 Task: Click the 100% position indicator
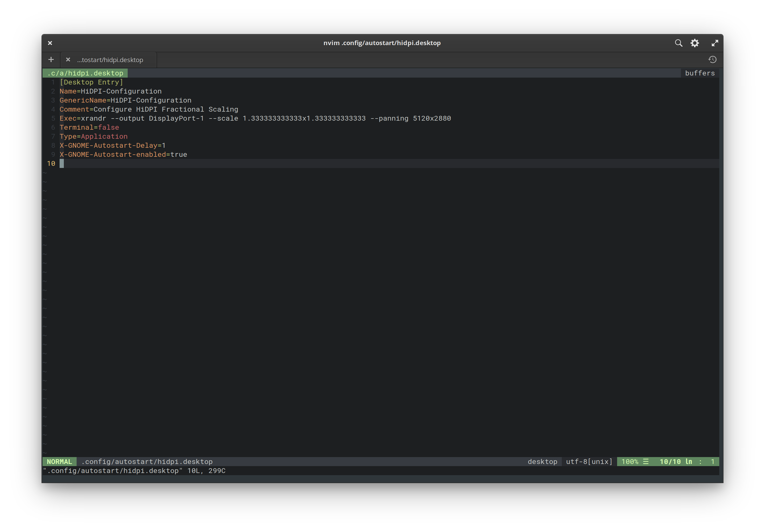point(630,461)
